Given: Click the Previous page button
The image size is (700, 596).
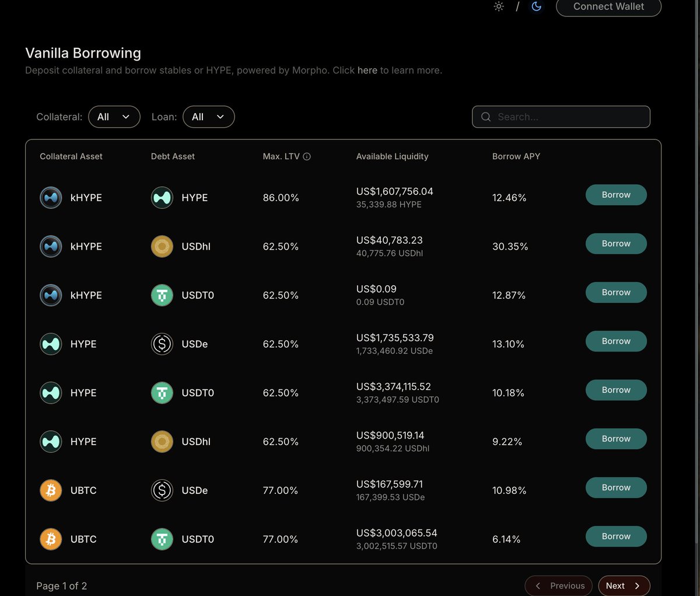Looking at the screenshot, I should tap(559, 586).
